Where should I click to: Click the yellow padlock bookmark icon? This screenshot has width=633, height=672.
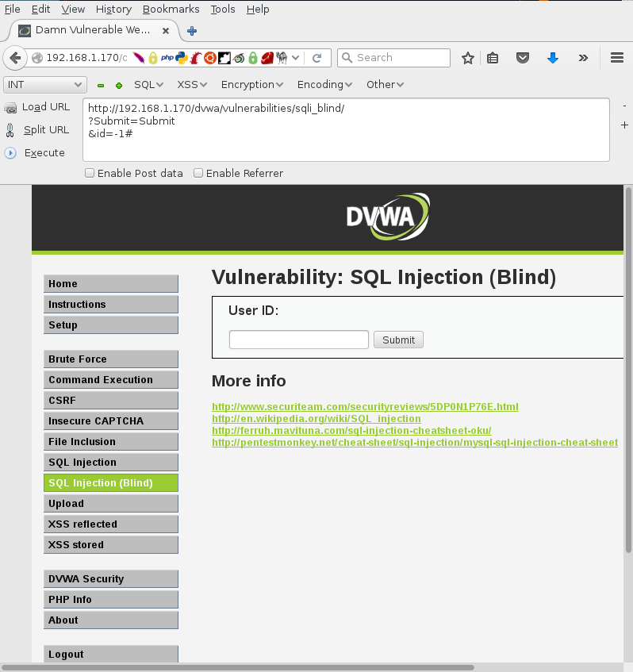click(x=152, y=58)
